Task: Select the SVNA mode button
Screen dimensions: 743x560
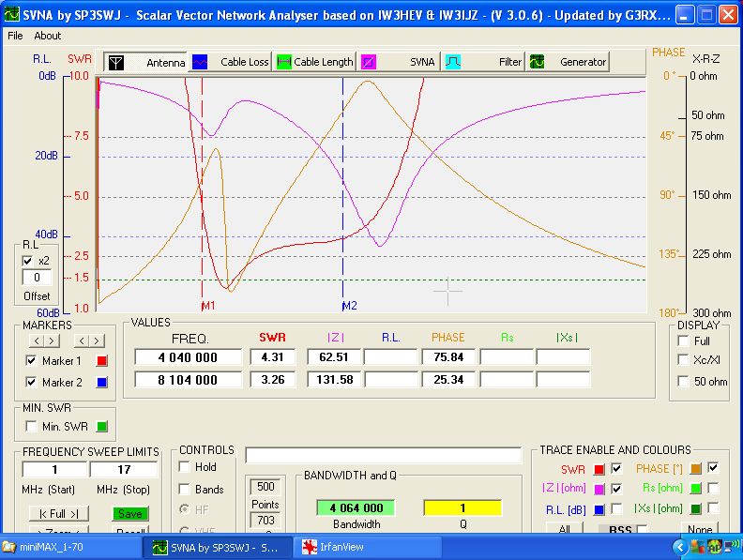Action: (x=400, y=62)
